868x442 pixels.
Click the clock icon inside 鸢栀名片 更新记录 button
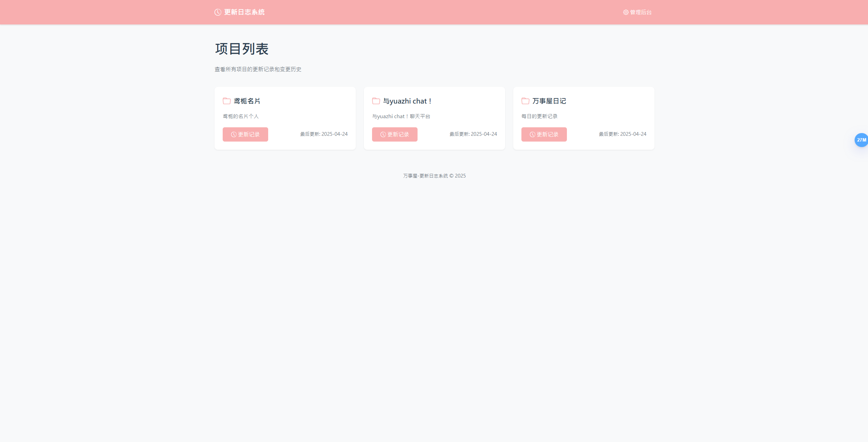(234, 134)
